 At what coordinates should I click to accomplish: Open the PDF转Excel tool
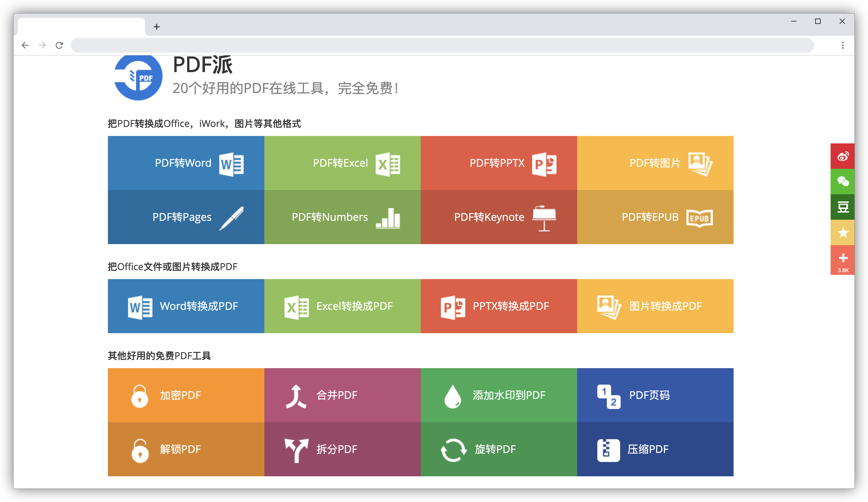coord(342,163)
